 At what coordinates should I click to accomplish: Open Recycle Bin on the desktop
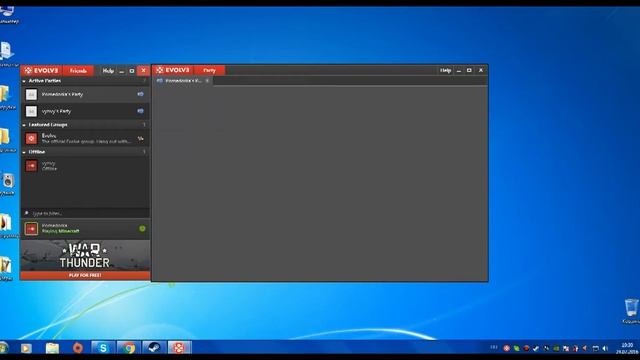click(x=631, y=311)
